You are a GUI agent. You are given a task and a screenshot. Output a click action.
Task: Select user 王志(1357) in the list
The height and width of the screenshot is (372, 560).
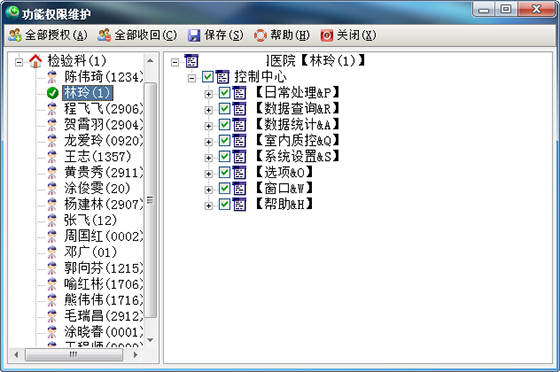(98, 156)
